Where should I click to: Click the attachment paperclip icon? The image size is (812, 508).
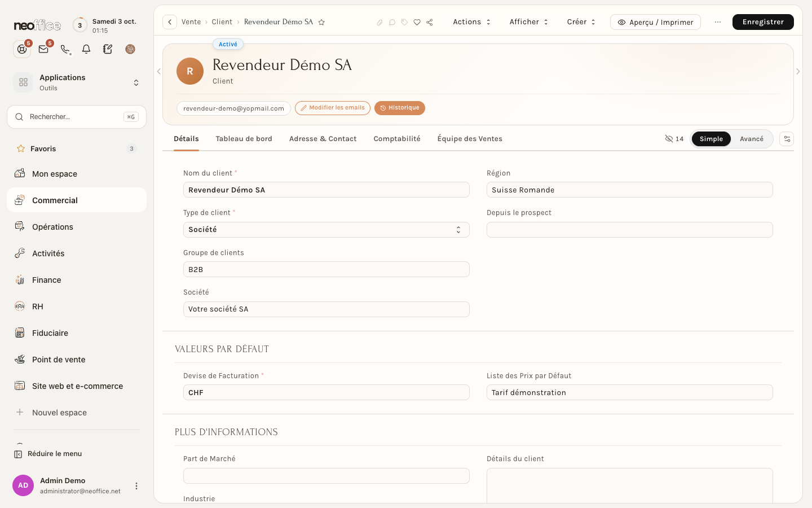coord(379,22)
